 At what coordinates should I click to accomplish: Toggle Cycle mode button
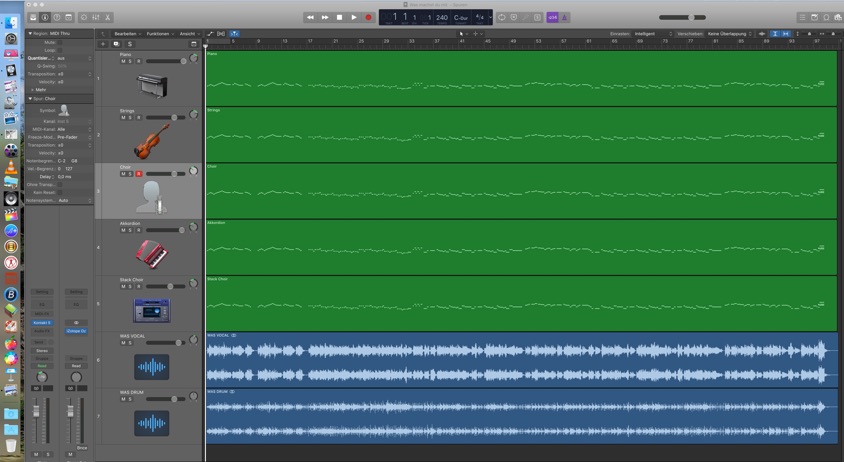(502, 17)
